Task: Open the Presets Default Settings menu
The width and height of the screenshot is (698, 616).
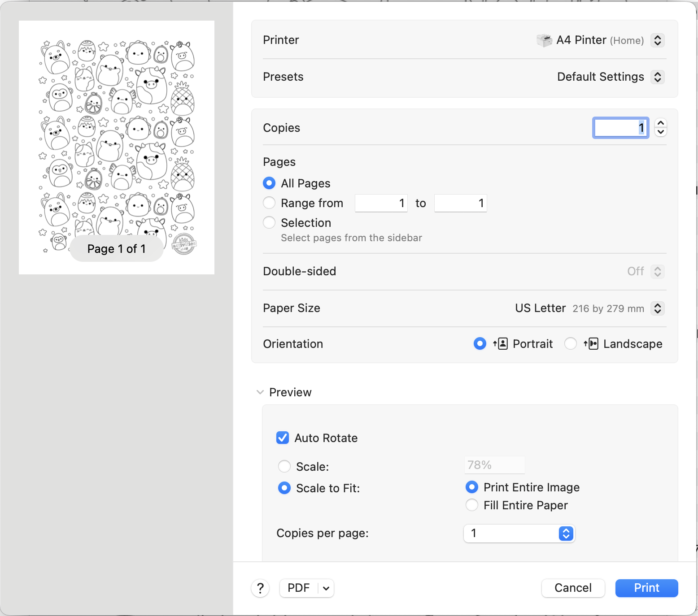Action: (658, 77)
